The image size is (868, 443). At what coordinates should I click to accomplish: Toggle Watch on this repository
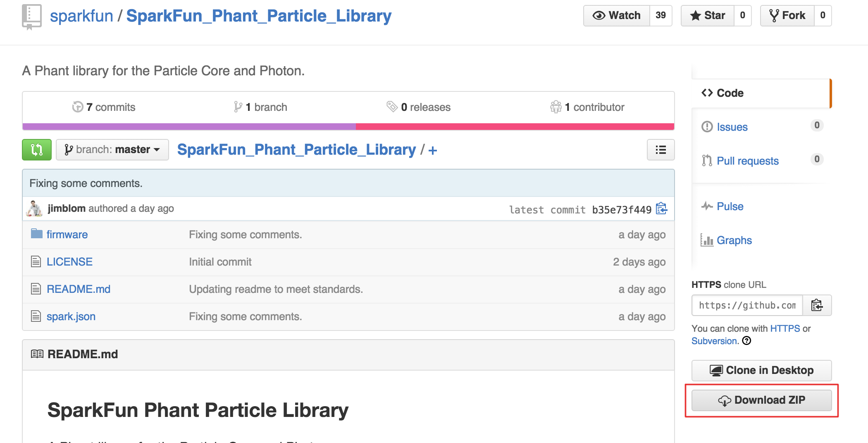click(x=617, y=16)
